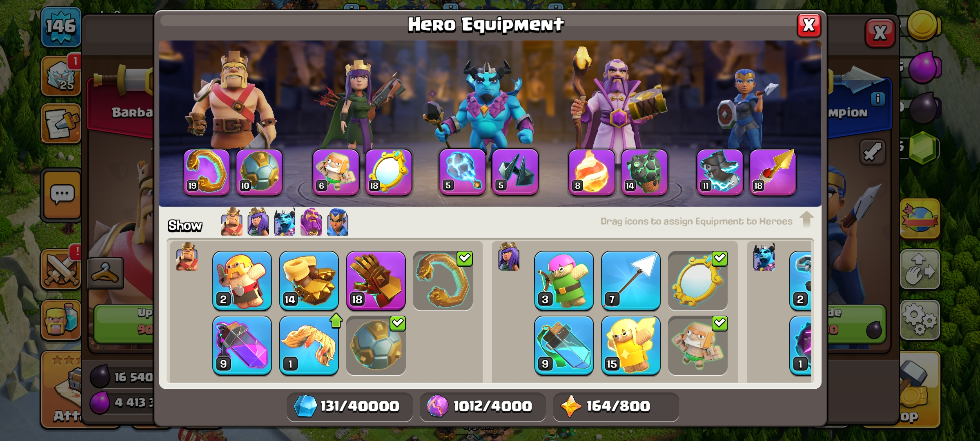The width and height of the screenshot is (980, 441).
Task: Select the upgradeable level 1 Vampstache equipment
Action: pos(309,345)
